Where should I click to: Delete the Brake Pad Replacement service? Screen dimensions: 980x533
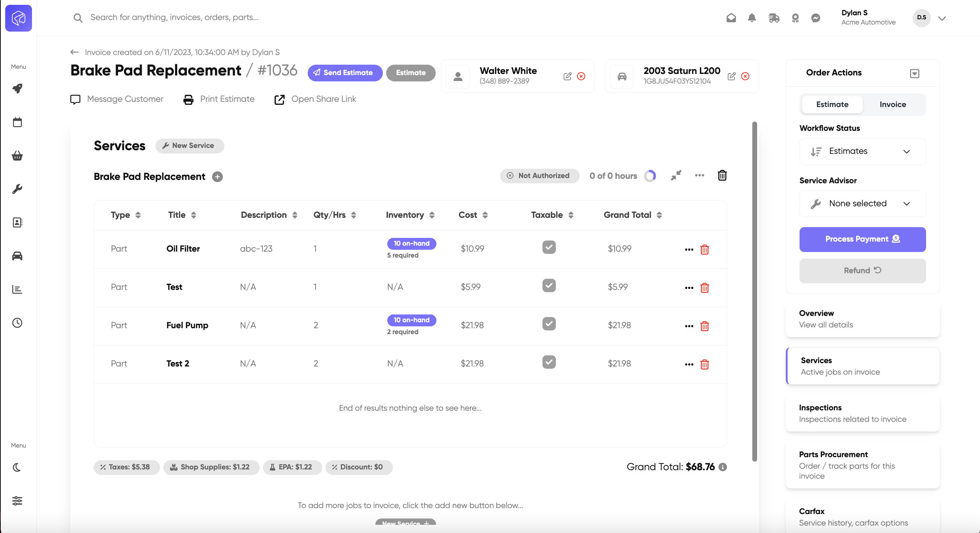click(722, 176)
